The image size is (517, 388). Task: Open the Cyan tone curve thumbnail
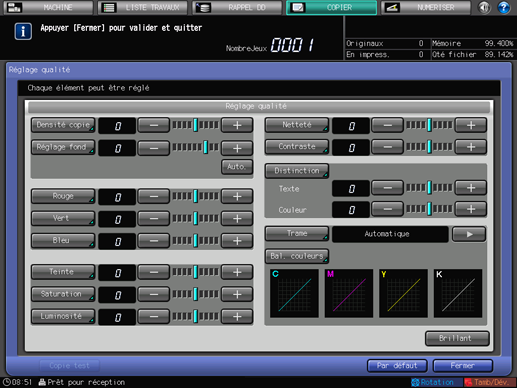[x=294, y=293]
